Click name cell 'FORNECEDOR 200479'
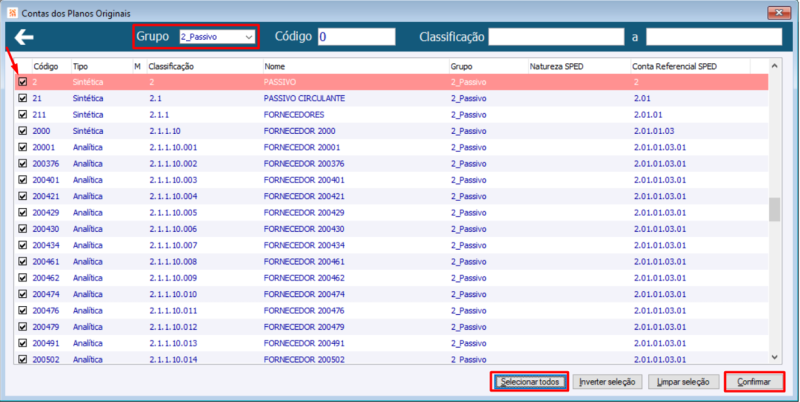This screenshot has width=800, height=402. [304, 326]
